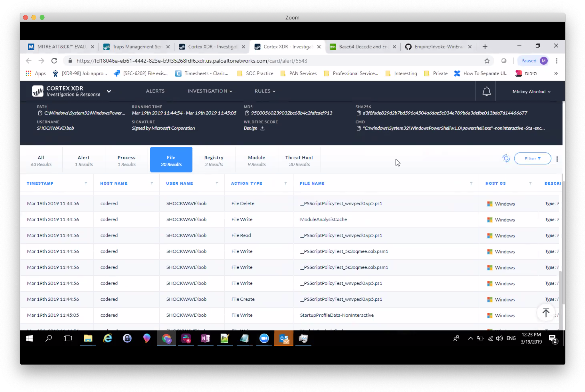The width and height of the screenshot is (585, 392).
Task: Open Action Type column filter
Action: tap(285, 183)
